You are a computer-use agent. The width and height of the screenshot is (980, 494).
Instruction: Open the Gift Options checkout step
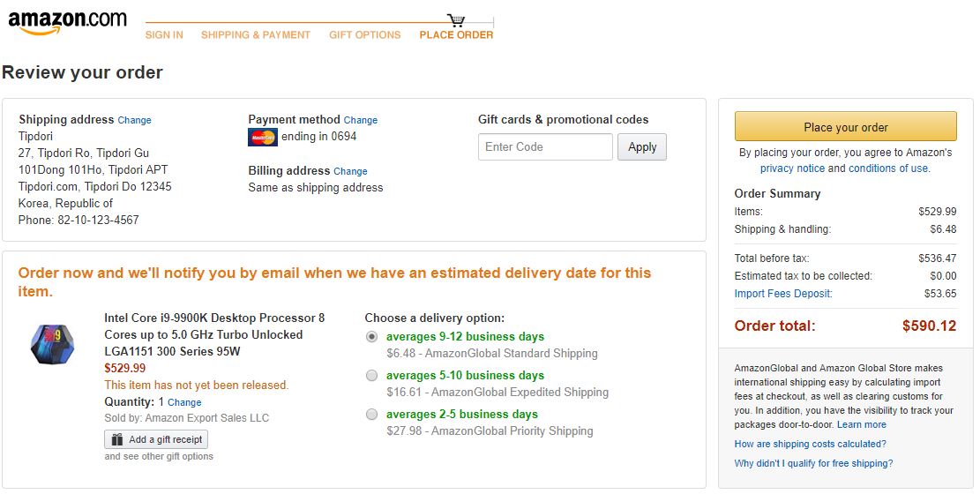point(365,35)
